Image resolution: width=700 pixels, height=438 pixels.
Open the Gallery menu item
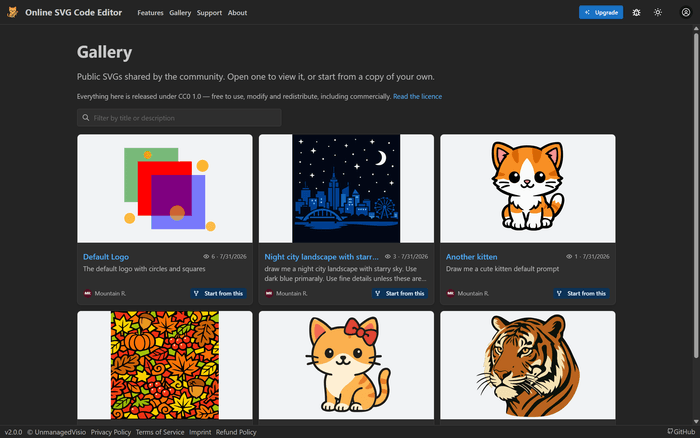pyautogui.click(x=180, y=13)
